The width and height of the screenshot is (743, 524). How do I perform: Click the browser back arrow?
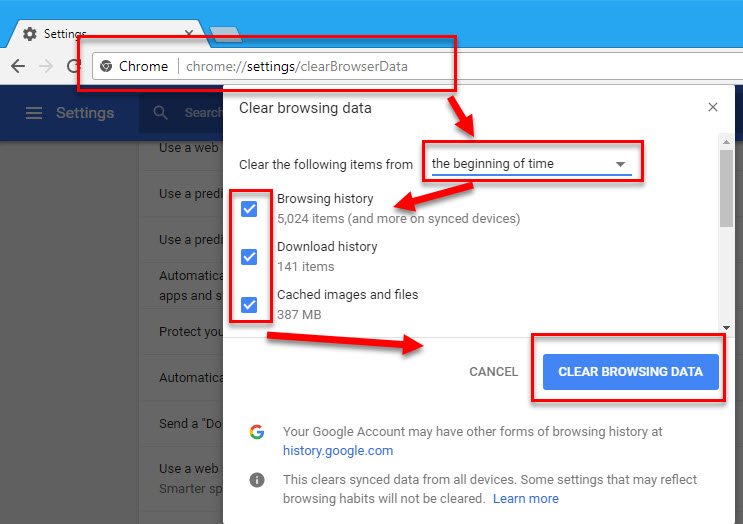point(17,66)
